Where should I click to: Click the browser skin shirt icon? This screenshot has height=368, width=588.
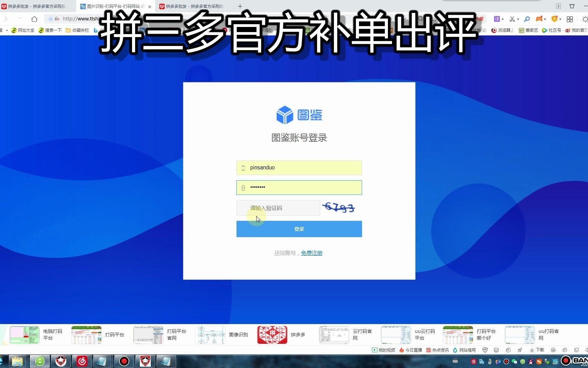[572, 6]
